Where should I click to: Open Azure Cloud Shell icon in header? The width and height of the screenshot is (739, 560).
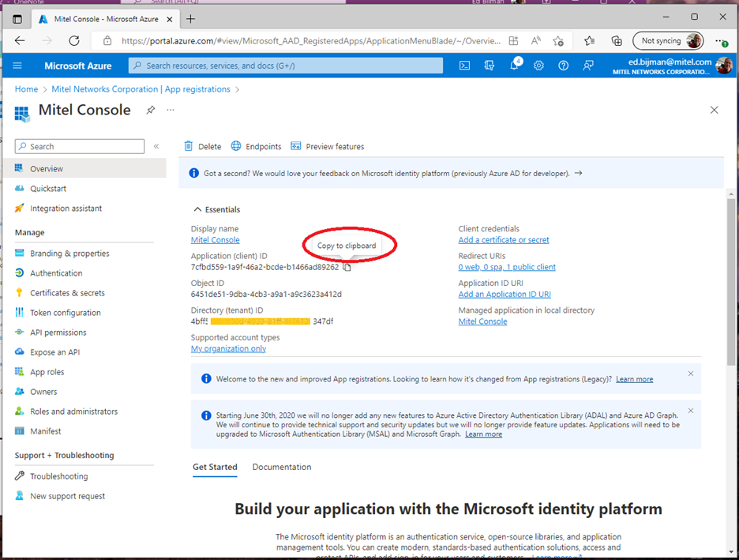coord(465,66)
